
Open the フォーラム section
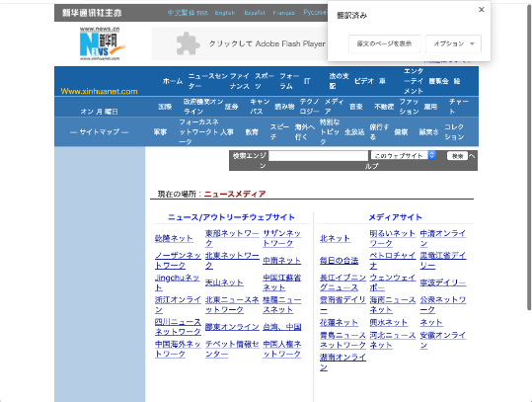tap(289, 81)
